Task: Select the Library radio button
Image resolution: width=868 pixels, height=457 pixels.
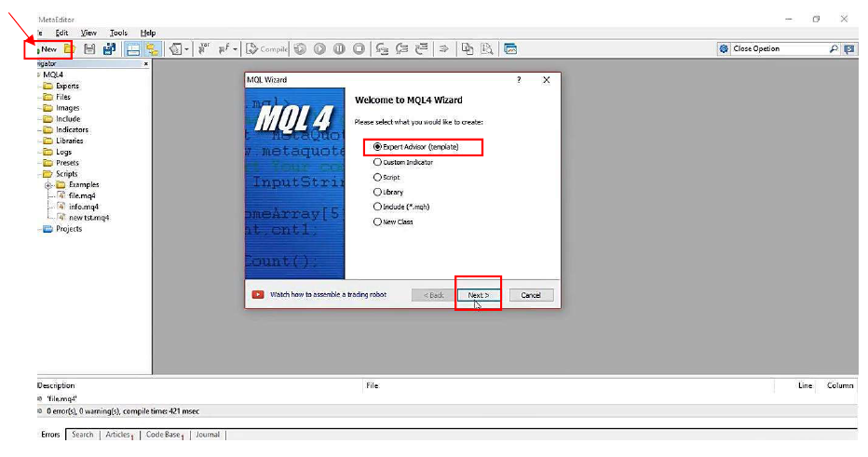Action: 377,192
